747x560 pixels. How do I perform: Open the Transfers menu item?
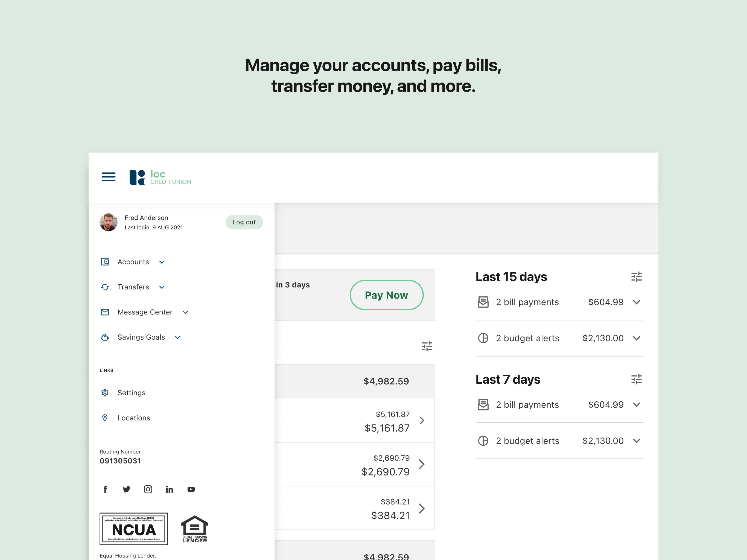pyautogui.click(x=133, y=287)
